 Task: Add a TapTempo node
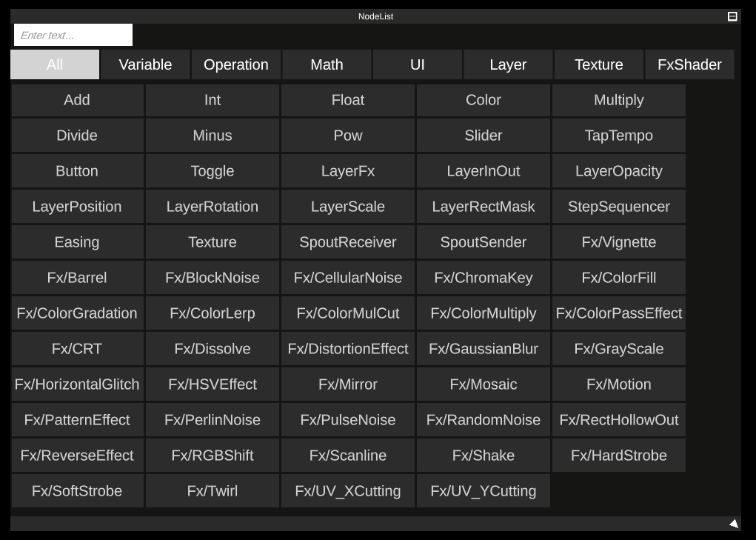[618, 136]
